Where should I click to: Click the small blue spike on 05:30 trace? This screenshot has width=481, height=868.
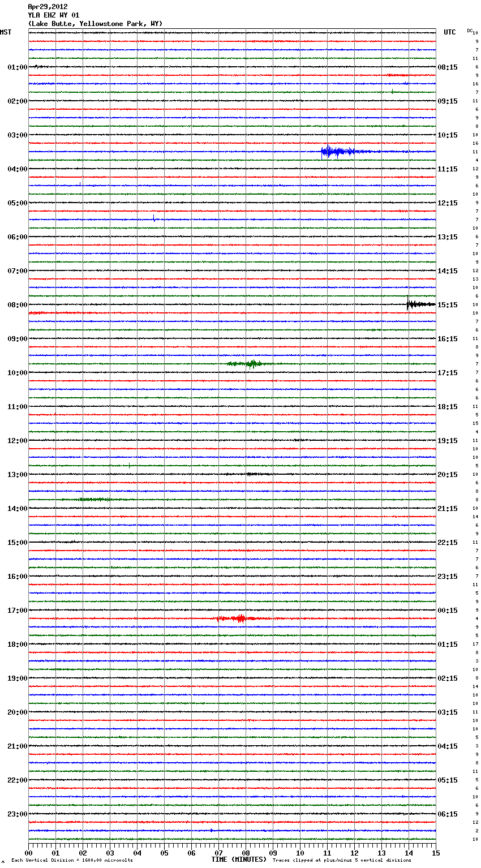pos(153,218)
